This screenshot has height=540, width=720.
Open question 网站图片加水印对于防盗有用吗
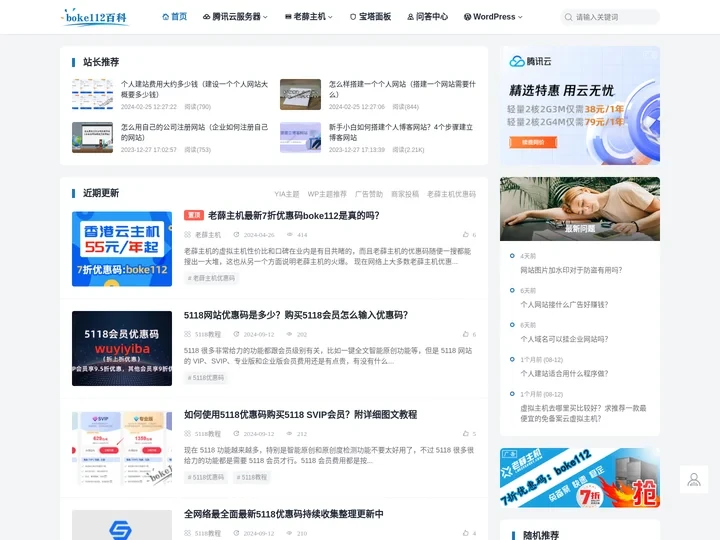(x=571, y=270)
